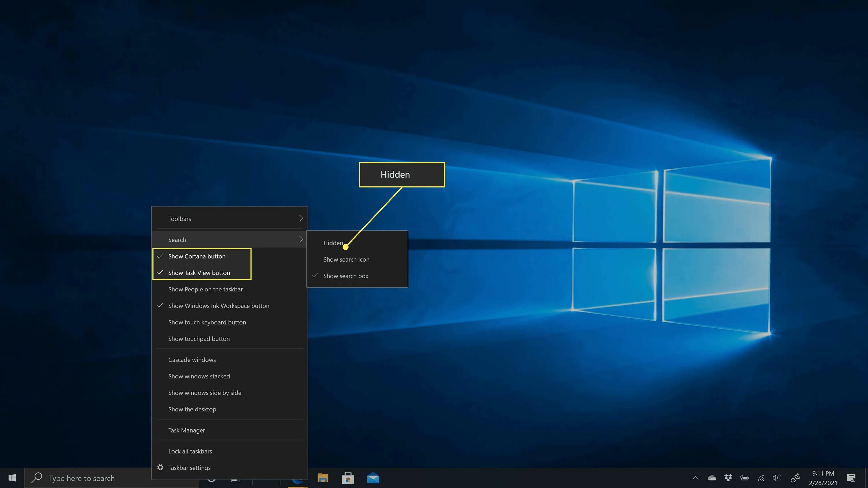The image size is (868, 488).
Task: Open the Mail app in the taskbar
Action: coord(373,478)
